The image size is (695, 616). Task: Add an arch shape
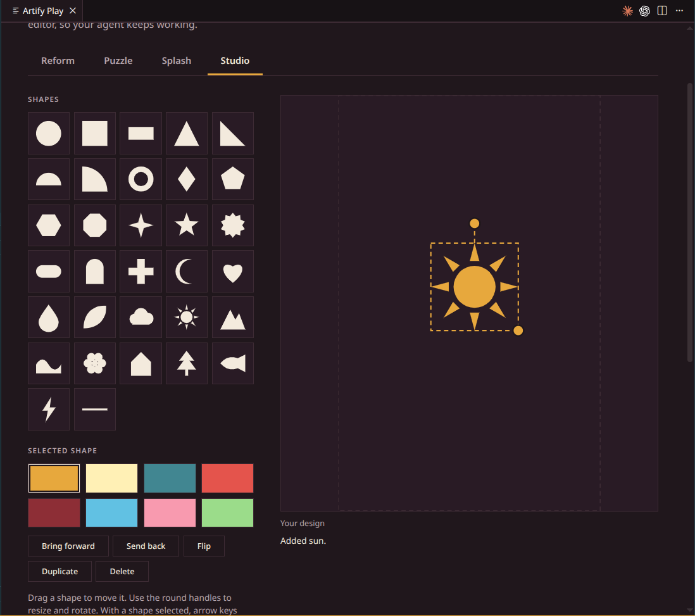pos(95,271)
